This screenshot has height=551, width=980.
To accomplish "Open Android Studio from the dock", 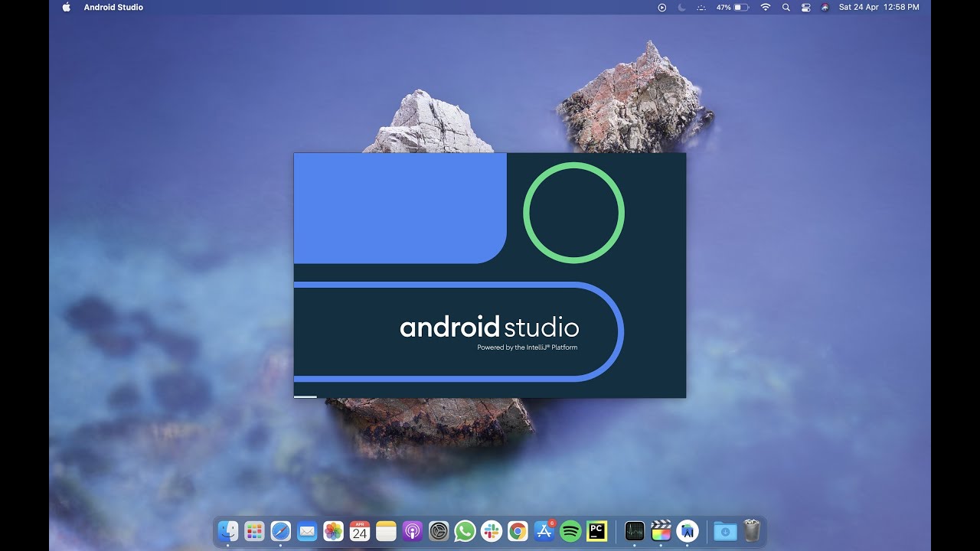I will pos(688,530).
